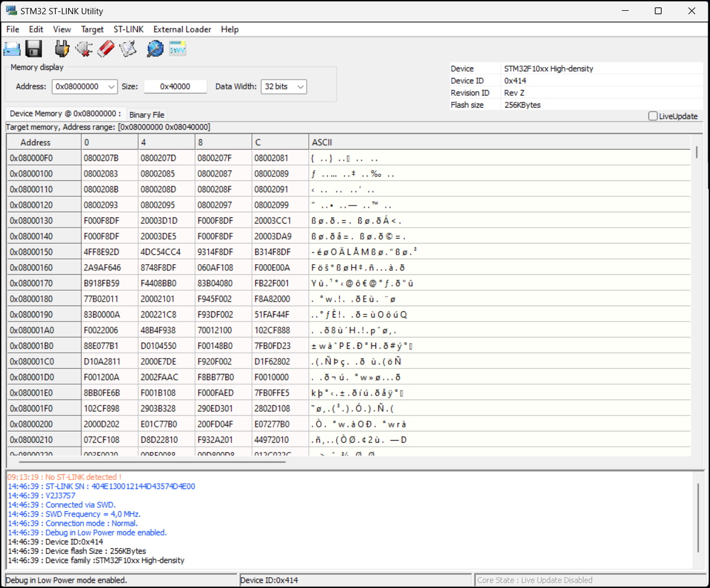This screenshot has width=710, height=588.
Task: Click the globe toolbar icon
Action: click(x=155, y=49)
